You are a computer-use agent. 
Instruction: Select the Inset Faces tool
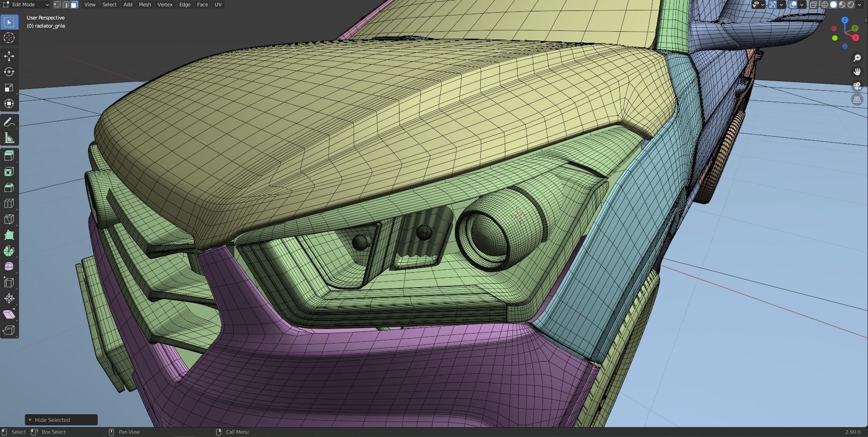(9, 172)
